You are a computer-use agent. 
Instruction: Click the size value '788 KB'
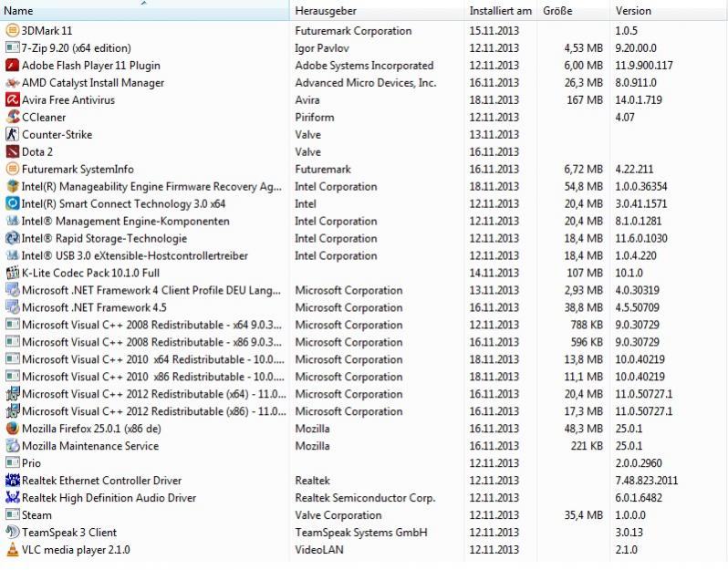pos(587,325)
